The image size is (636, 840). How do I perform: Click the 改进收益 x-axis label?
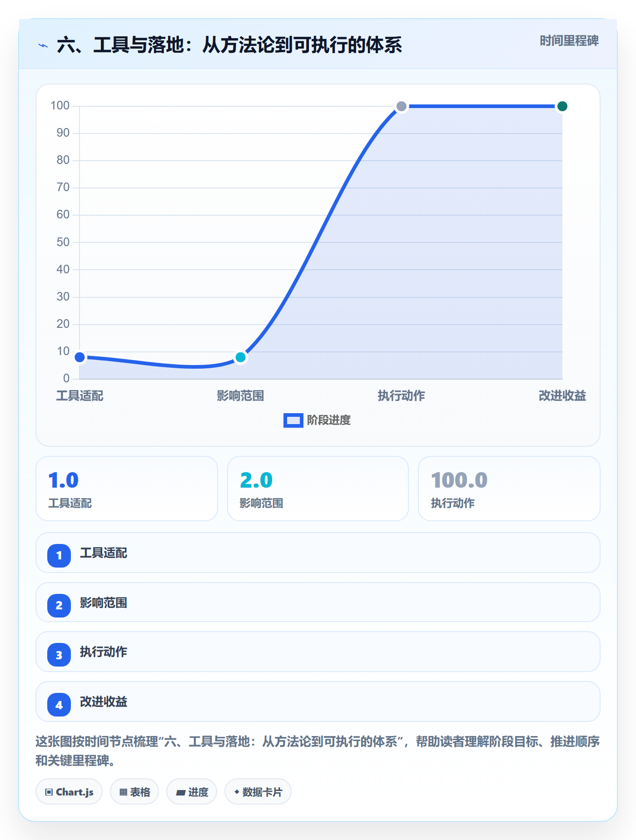562,396
